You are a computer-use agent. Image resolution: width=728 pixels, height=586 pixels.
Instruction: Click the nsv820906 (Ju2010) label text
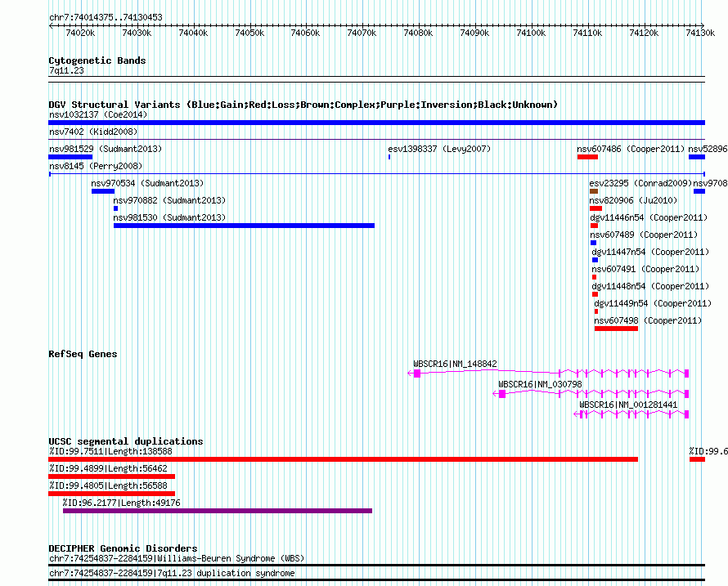[633, 200]
